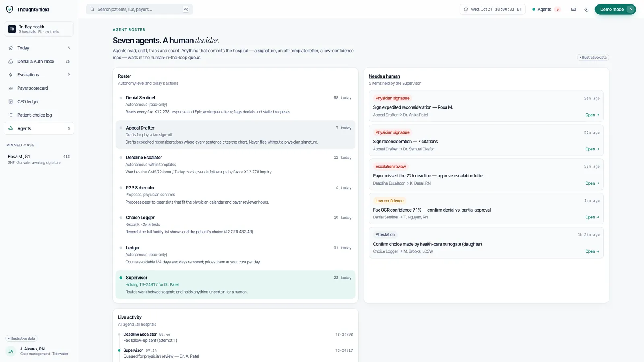
Task: Click the Escalations lightning bolt icon
Action: [x=11, y=75]
